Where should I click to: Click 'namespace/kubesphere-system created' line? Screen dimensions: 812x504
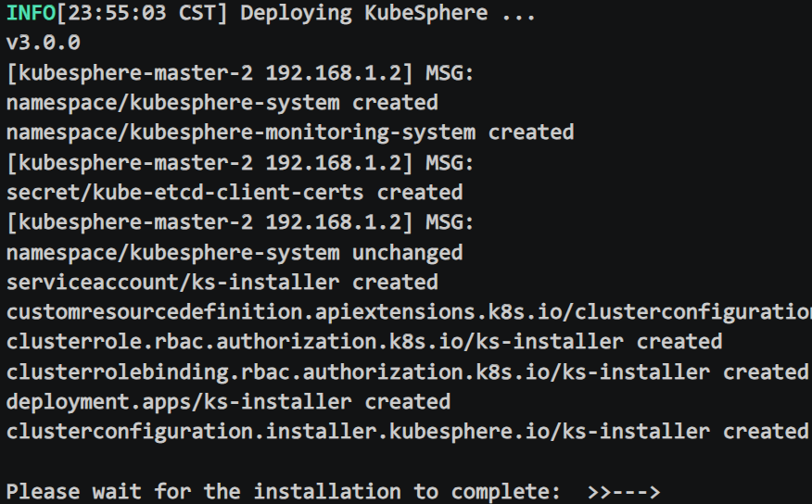[222, 103]
